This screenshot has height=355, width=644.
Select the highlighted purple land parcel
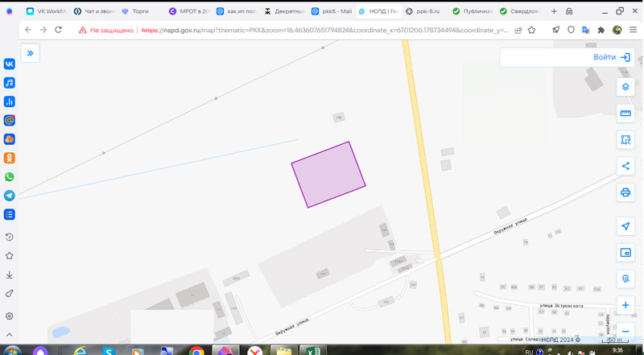coord(328,175)
